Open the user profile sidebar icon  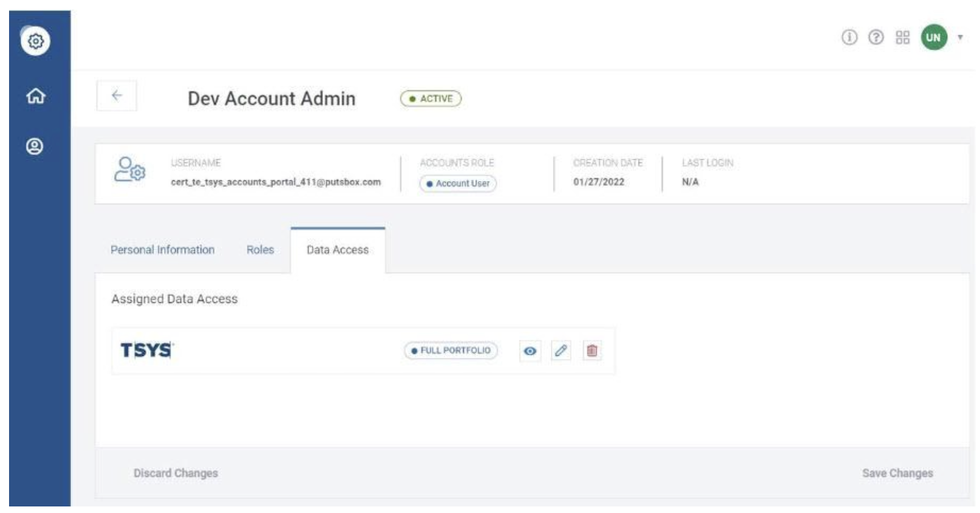35,147
